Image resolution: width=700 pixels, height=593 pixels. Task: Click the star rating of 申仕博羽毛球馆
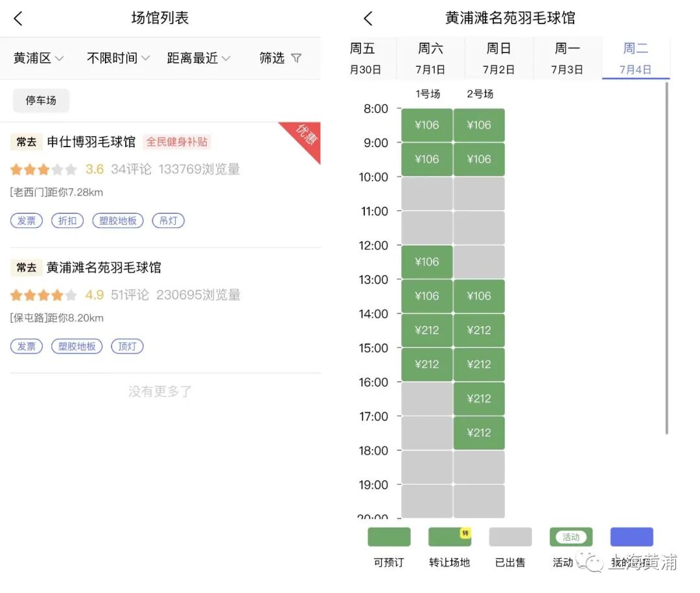tap(43, 169)
